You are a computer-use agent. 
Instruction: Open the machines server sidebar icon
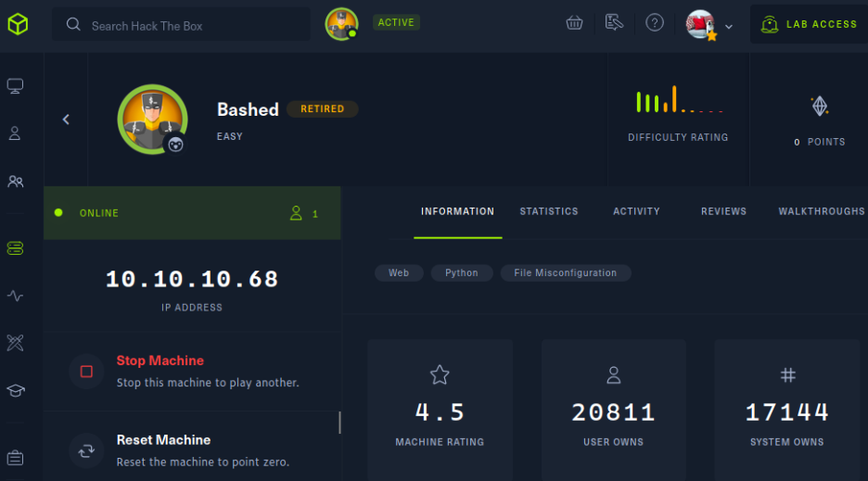click(x=15, y=248)
